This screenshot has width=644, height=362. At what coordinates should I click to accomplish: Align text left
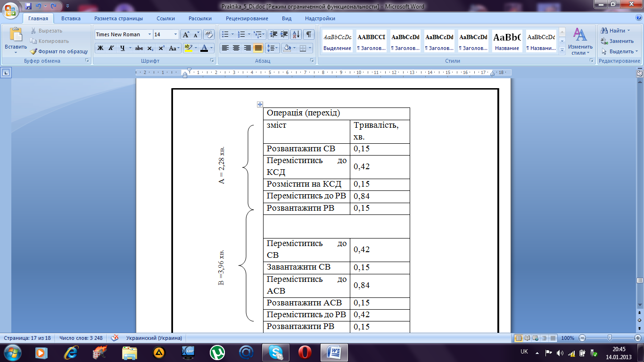coord(225,48)
